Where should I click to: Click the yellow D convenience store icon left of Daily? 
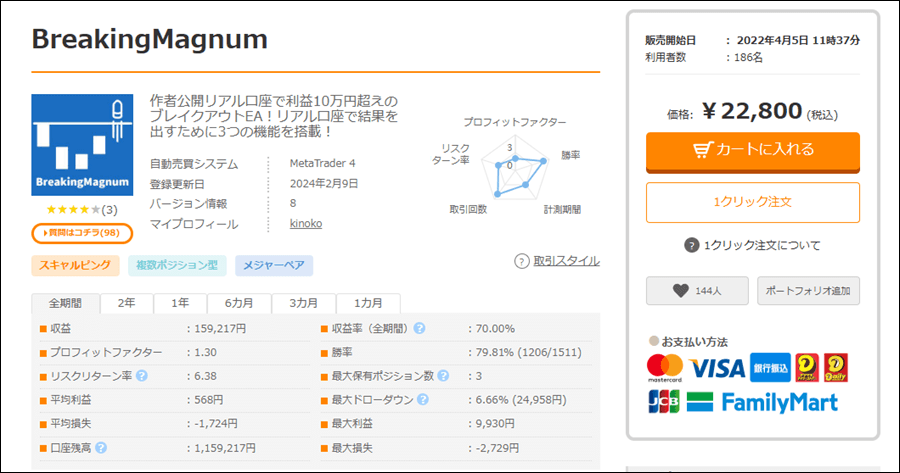[x=807, y=368]
